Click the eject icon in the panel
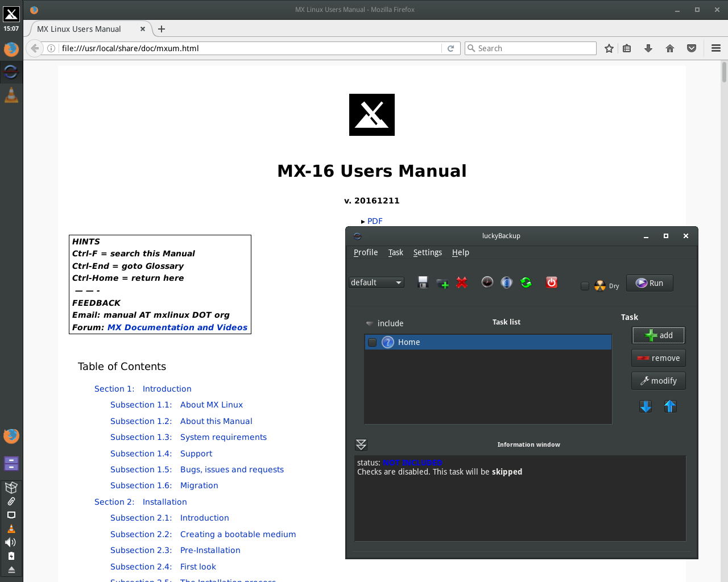 (11, 570)
